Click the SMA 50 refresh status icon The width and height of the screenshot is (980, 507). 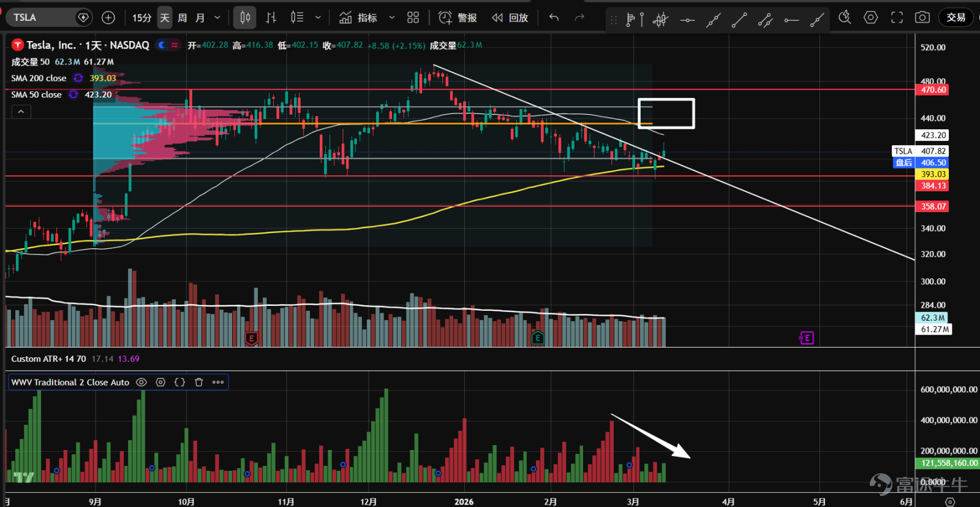(73, 94)
